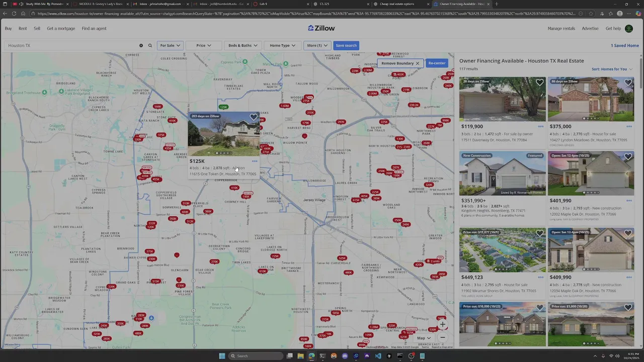Open the More (1) filters dropdown

[x=317, y=45]
